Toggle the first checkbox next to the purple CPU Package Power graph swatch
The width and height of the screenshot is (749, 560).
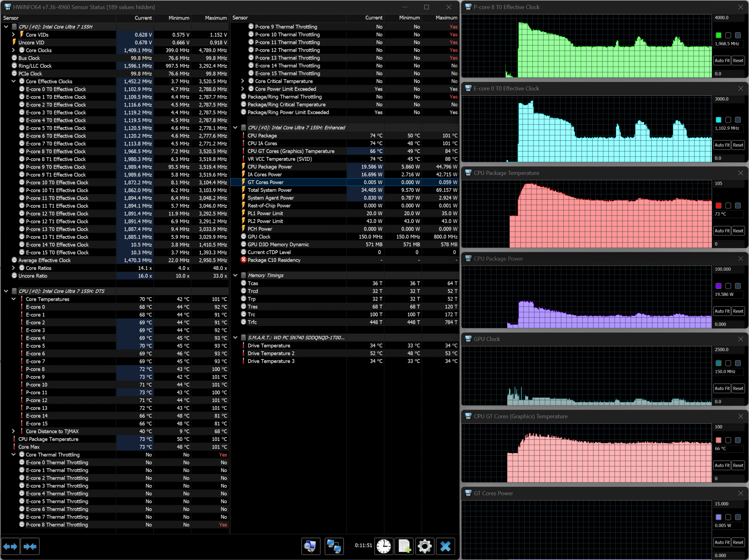point(728,286)
